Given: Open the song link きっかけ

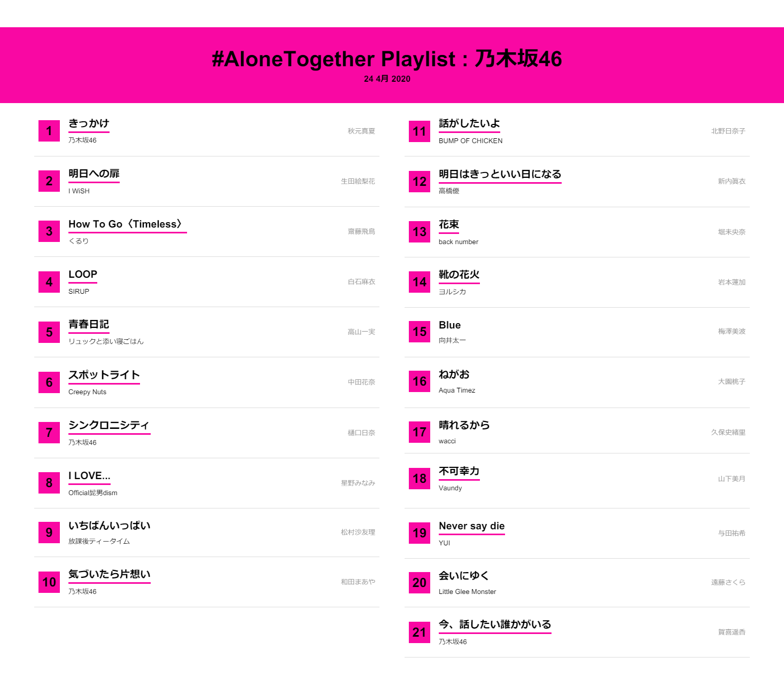Looking at the screenshot, I should click(x=89, y=124).
